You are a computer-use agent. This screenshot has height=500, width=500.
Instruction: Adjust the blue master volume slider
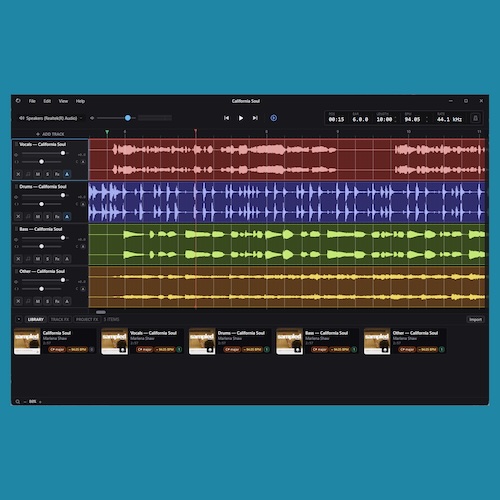128,118
